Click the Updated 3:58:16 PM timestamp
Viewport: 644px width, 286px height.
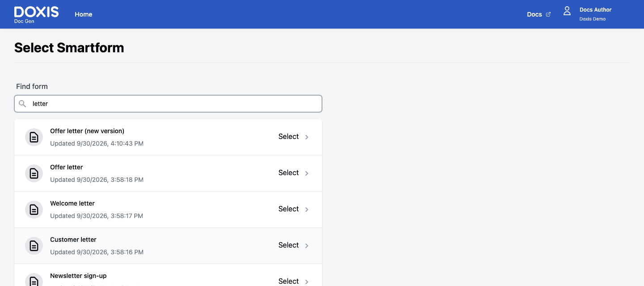[97, 252]
